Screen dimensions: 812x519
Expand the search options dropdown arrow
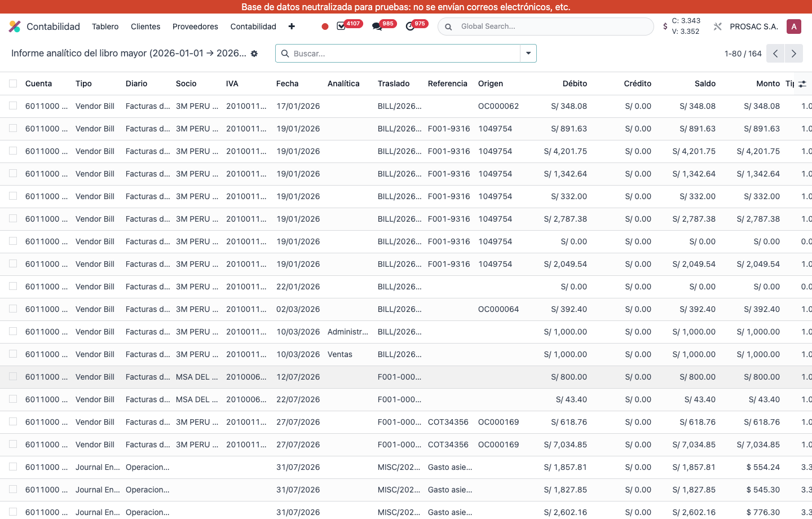[528, 54]
